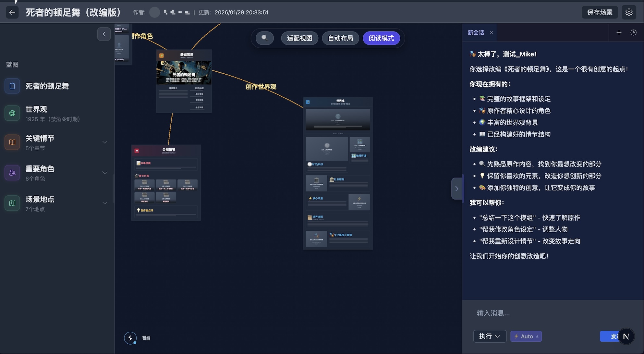This screenshot has height=354, width=644.
Task: Click the 重要角色 people icon
Action: [x=12, y=173]
